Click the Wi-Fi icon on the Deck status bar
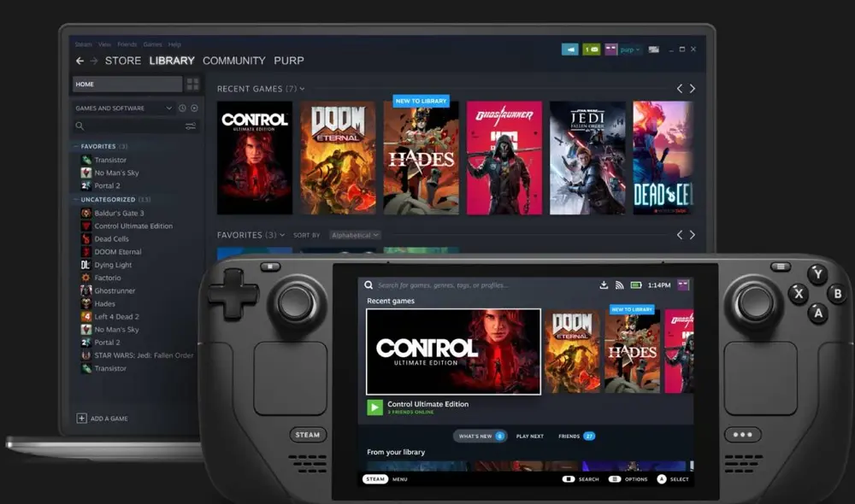 click(x=618, y=284)
